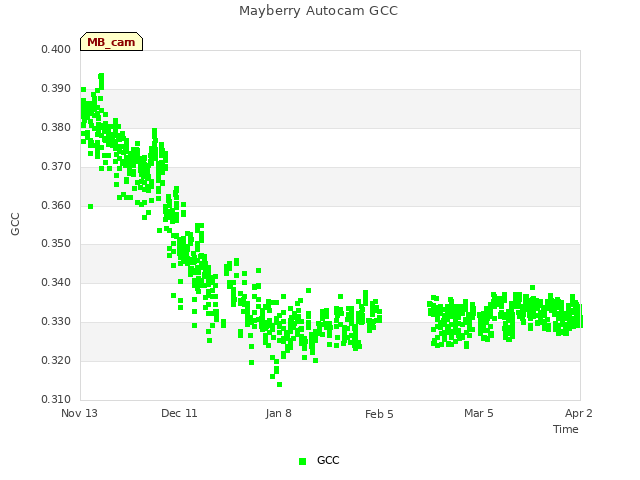Click the 0.380 y-axis value
Viewport: 640px width, 480px height.
point(56,127)
